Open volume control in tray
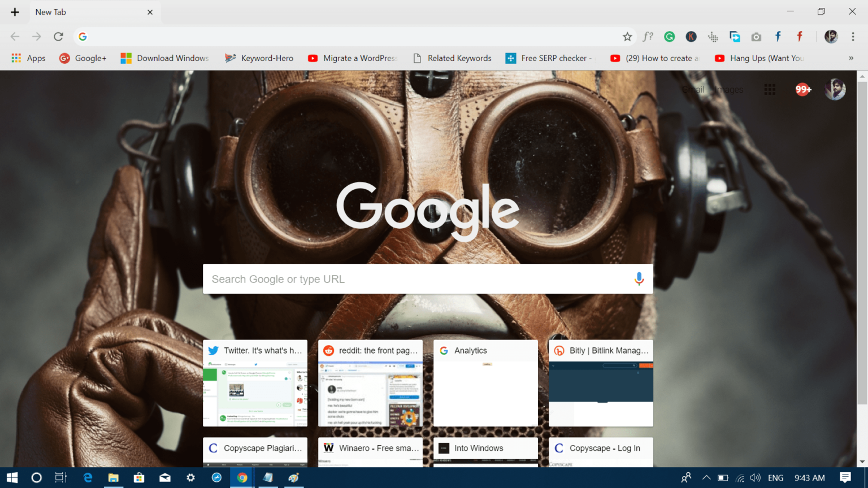The image size is (868, 488). 756,478
